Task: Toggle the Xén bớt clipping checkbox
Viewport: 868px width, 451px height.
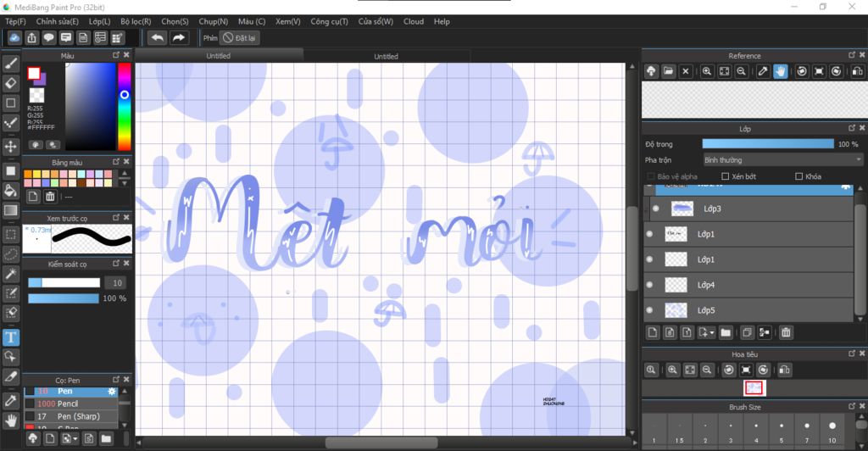Action: 726,176
